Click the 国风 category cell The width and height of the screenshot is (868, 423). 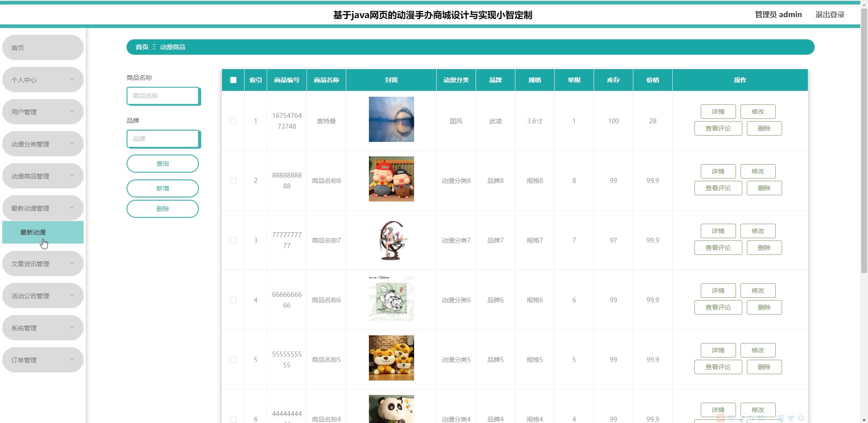(456, 121)
